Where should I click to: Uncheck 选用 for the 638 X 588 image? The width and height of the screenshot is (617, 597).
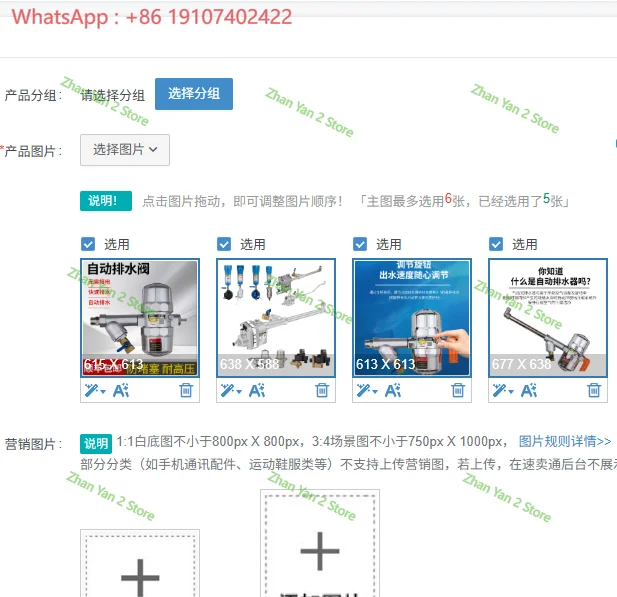point(224,244)
